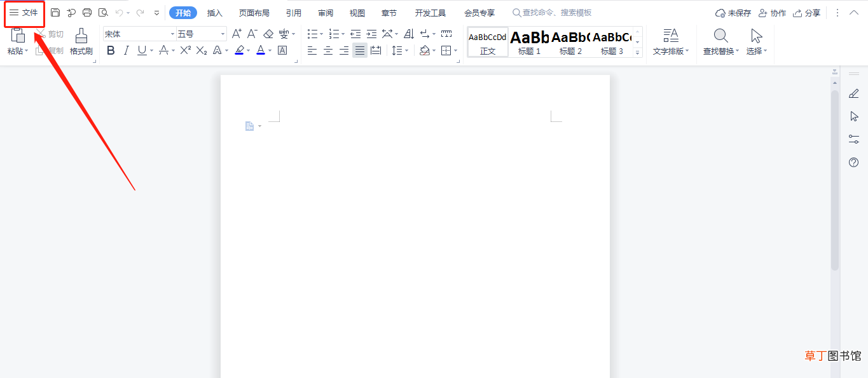
Task: Click the increase indent icon
Action: [371, 34]
